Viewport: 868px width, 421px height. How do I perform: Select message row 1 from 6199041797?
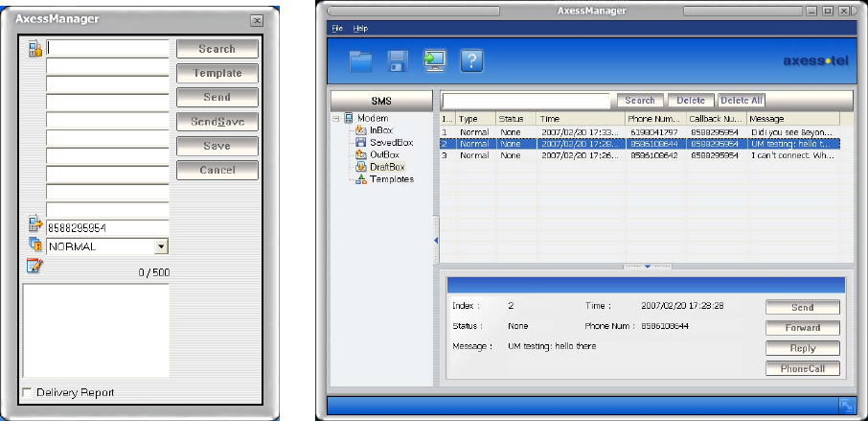(640, 132)
